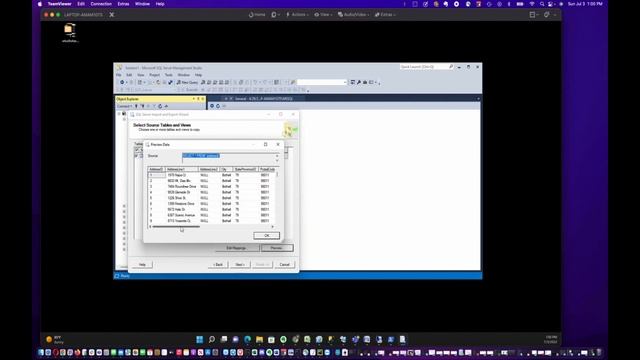Click the horizontal scrollbar thumb in the preview grid
Image resolution: width=640 pixels, height=360 pixels.
pyautogui.click(x=176, y=227)
